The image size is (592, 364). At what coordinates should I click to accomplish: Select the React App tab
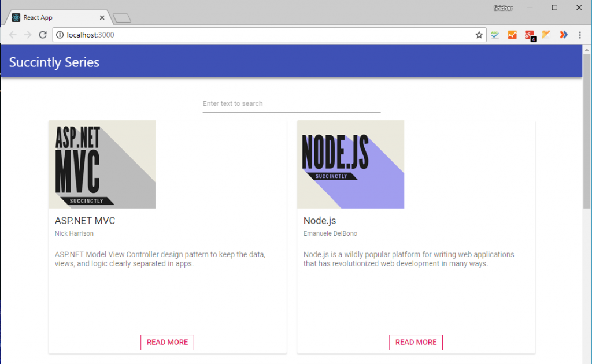pyautogui.click(x=58, y=18)
